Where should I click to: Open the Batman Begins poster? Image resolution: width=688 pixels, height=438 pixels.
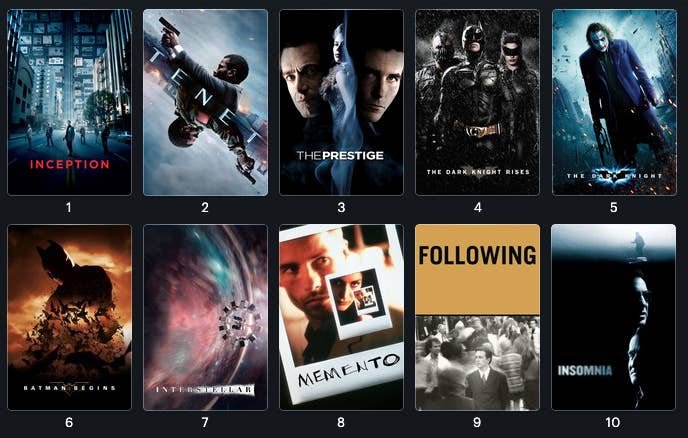tap(69, 317)
